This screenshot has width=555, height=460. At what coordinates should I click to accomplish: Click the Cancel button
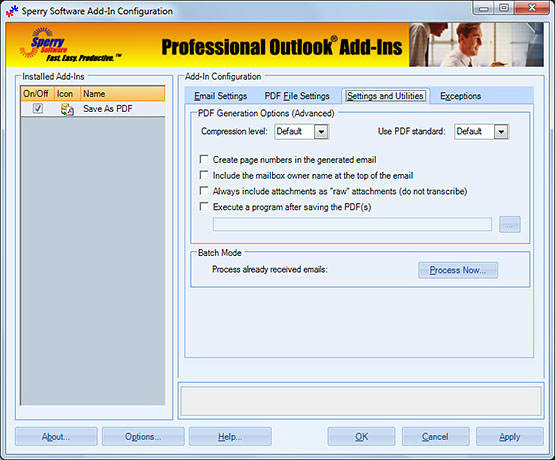pyautogui.click(x=435, y=437)
